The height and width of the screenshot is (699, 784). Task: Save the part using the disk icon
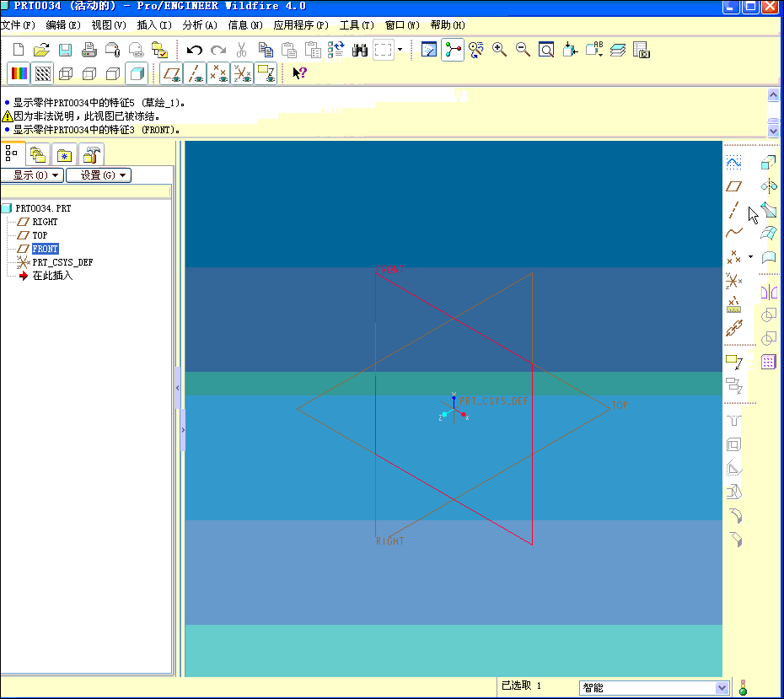tap(65, 50)
